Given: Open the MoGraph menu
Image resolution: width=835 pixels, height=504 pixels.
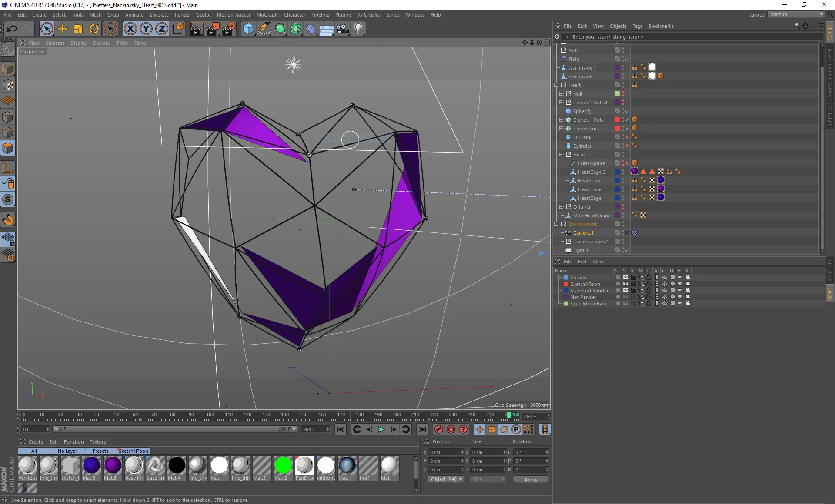Looking at the screenshot, I should click(267, 15).
